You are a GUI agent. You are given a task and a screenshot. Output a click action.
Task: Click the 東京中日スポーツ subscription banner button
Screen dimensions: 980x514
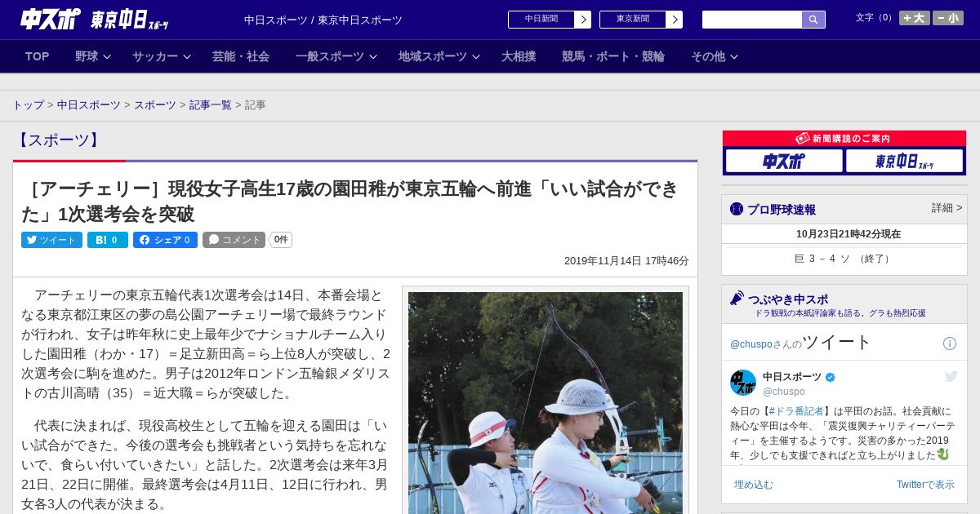click(905, 161)
